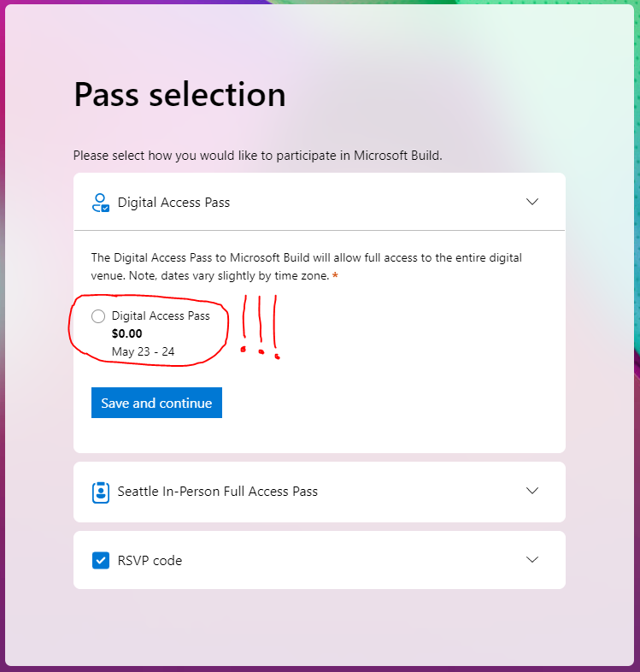Click the hand-drawn red exclamation marks
Screen dimensions: 640x672
tap(261, 327)
